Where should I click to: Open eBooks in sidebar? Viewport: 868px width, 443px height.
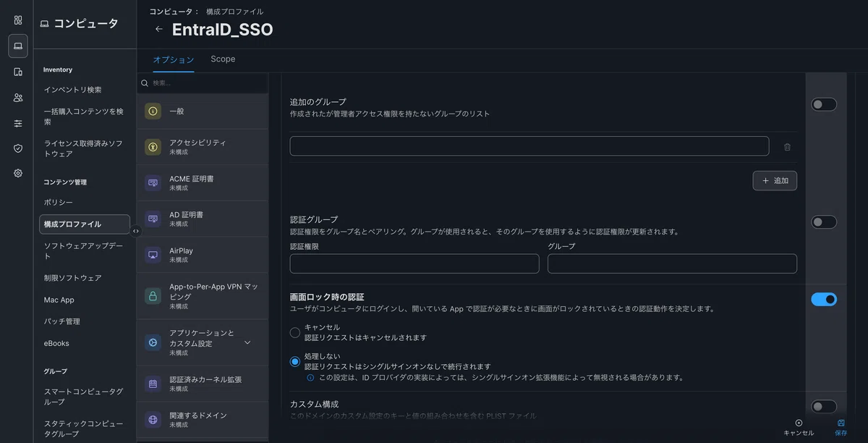tap(57, 343)
